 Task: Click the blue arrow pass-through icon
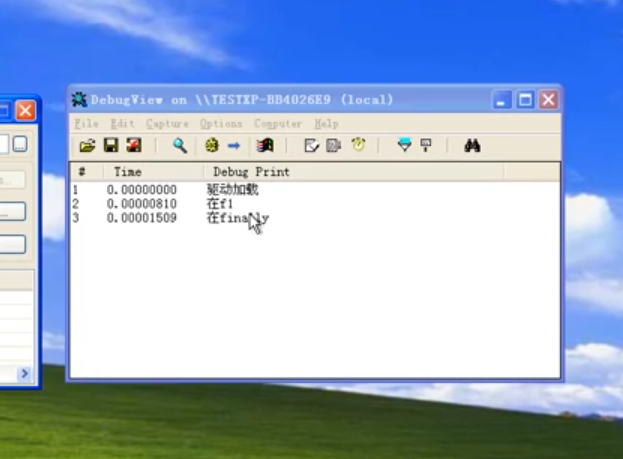(234, 145)
